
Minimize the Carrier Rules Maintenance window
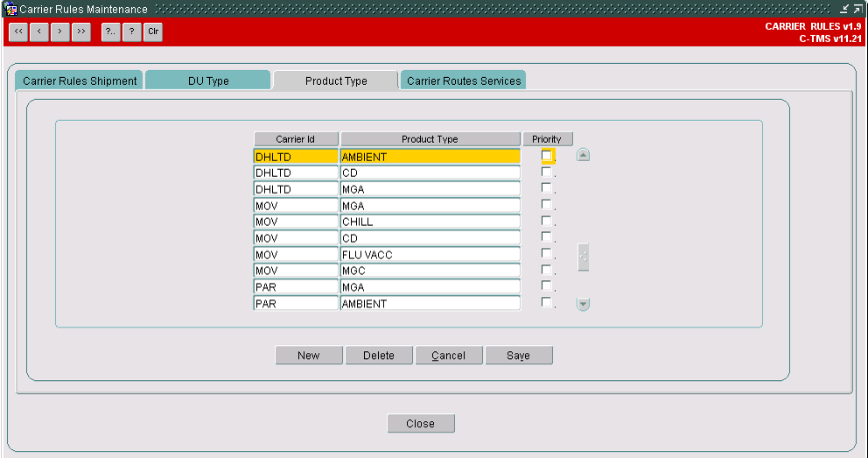(844, 9)
